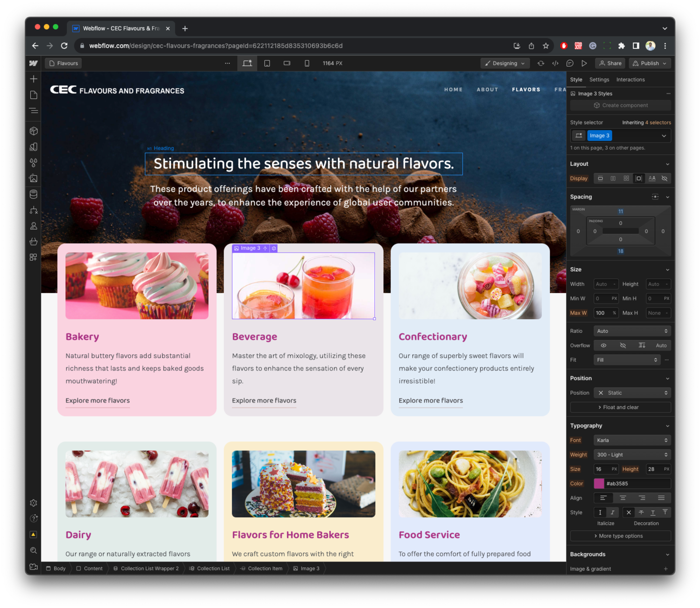Open the Style Manager droplets icon
This screenshot has height=608, width=700.
coord(34,163)
